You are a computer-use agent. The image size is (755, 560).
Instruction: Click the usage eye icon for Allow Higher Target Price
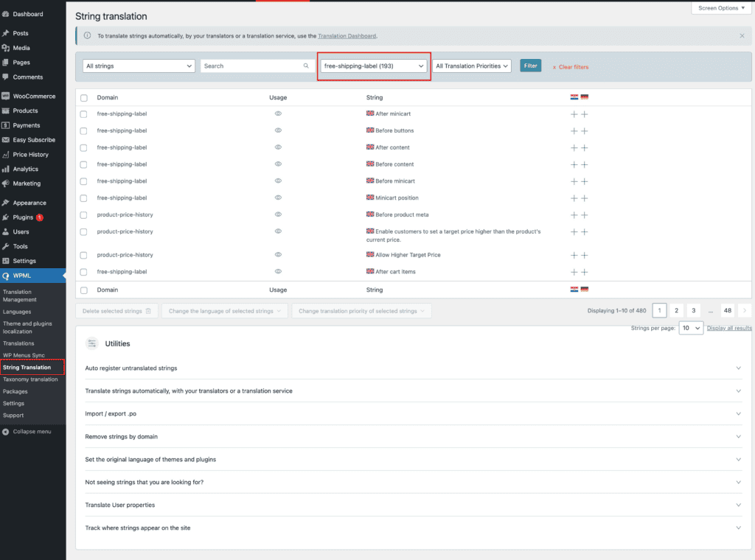278,255
